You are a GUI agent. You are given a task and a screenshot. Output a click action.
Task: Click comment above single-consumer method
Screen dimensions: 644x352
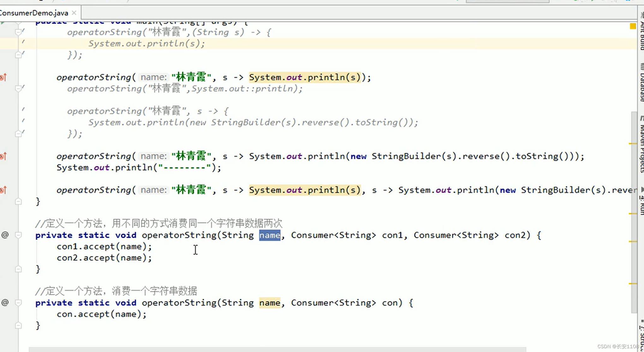point(116,291)
